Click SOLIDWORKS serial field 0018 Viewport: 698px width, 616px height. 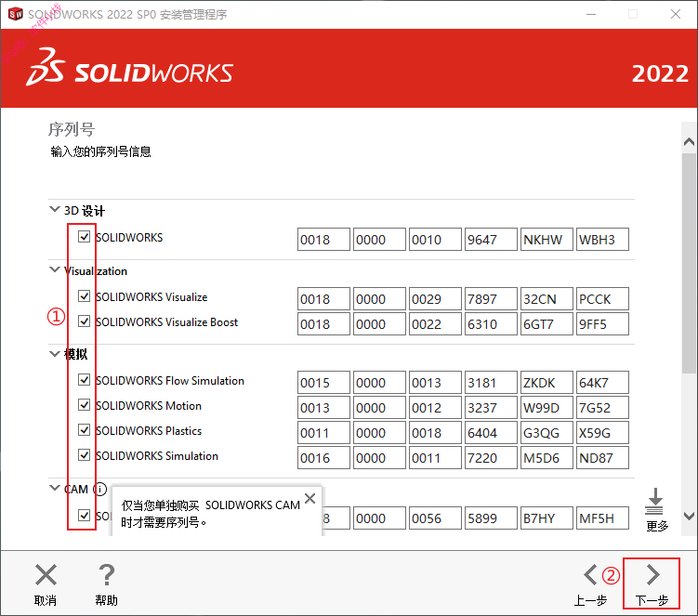[323, 240]
